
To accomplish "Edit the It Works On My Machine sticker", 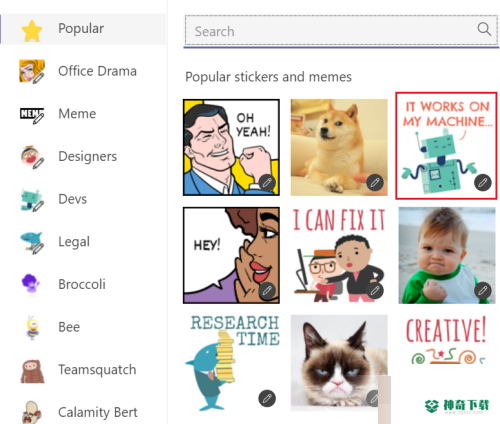I will 483,183.
